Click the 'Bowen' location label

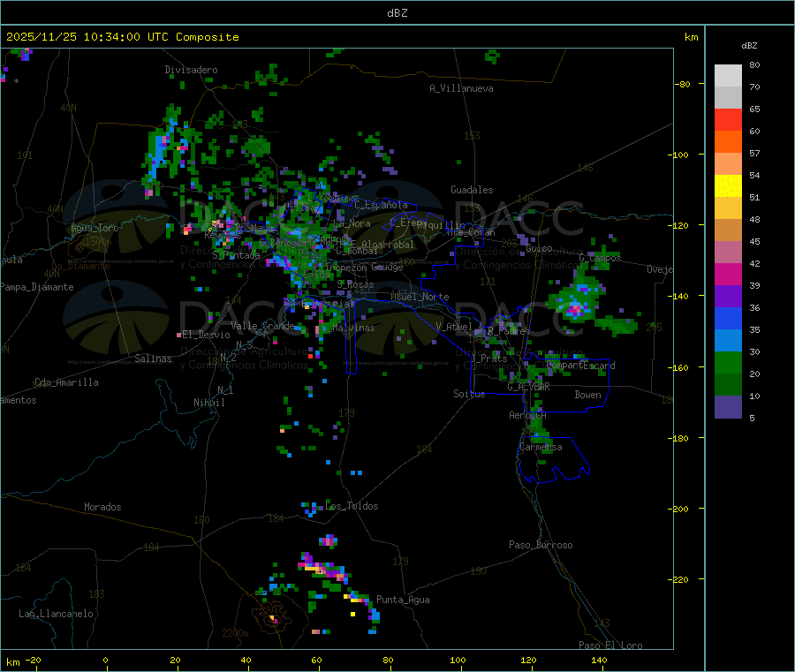[588, 396]
